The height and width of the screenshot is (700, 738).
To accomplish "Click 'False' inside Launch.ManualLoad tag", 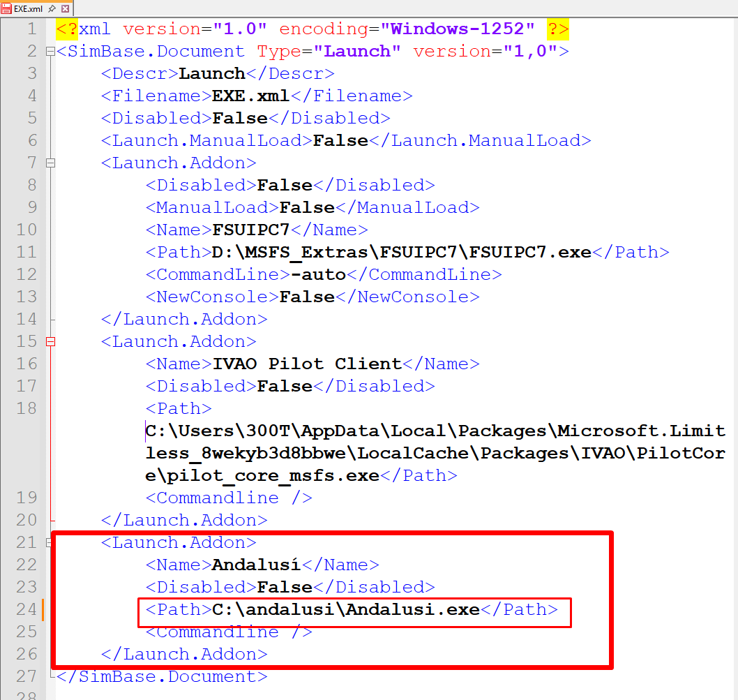I will click(340, 141).
